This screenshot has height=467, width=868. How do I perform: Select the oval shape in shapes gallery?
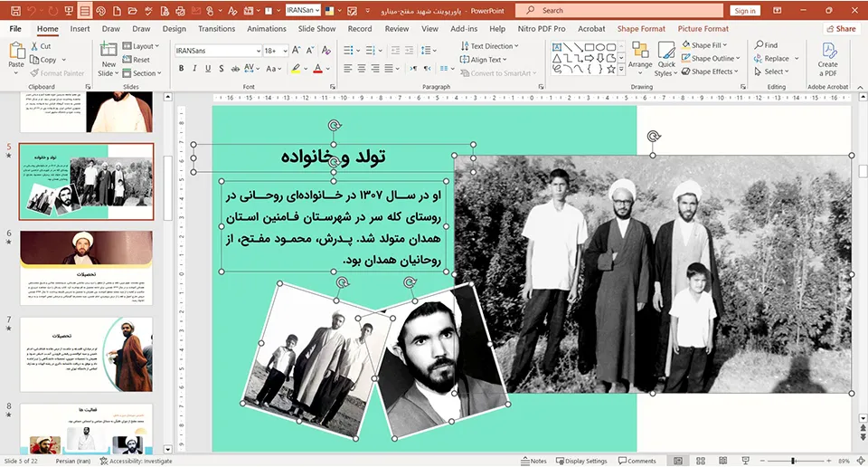pyautogui.click(x=600, y=47)
